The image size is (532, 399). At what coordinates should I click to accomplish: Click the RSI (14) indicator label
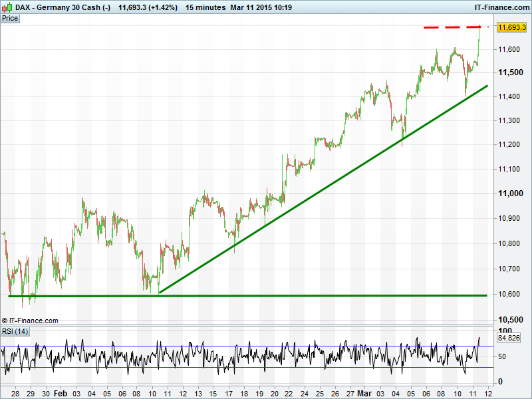pyautogui.click(x=15, y=331)
